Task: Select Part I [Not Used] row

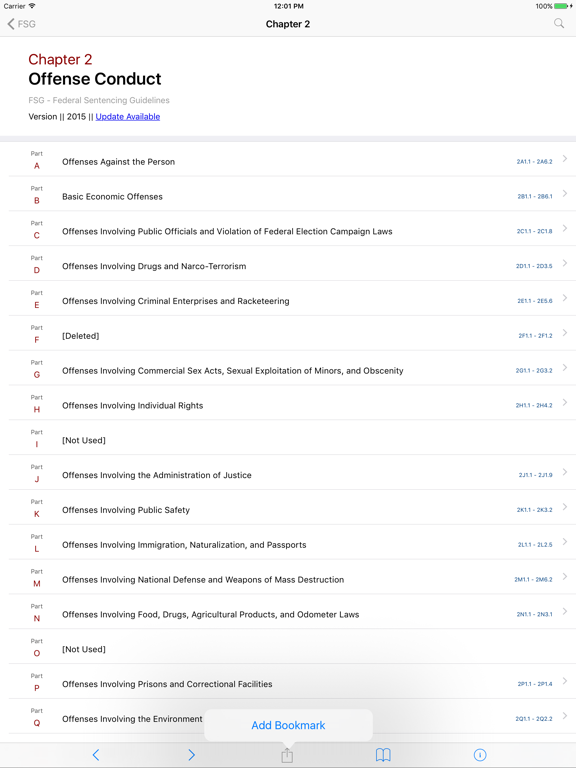Action: tap(288, 437)
